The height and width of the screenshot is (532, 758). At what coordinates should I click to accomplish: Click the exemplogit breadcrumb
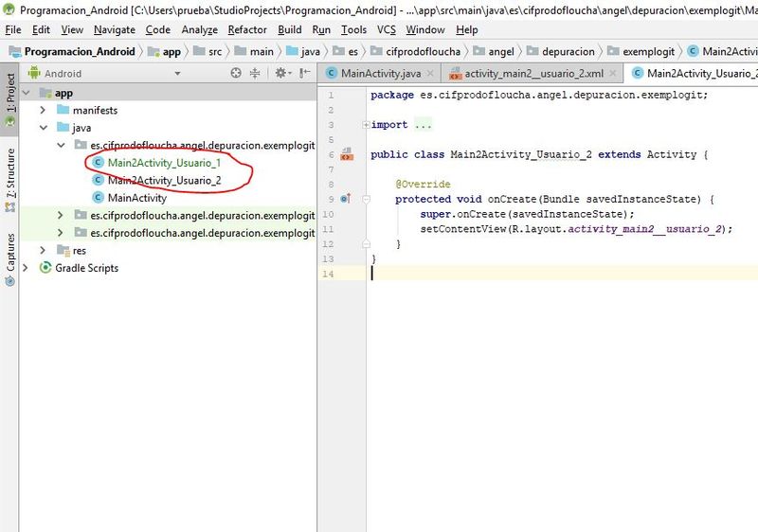641,51
